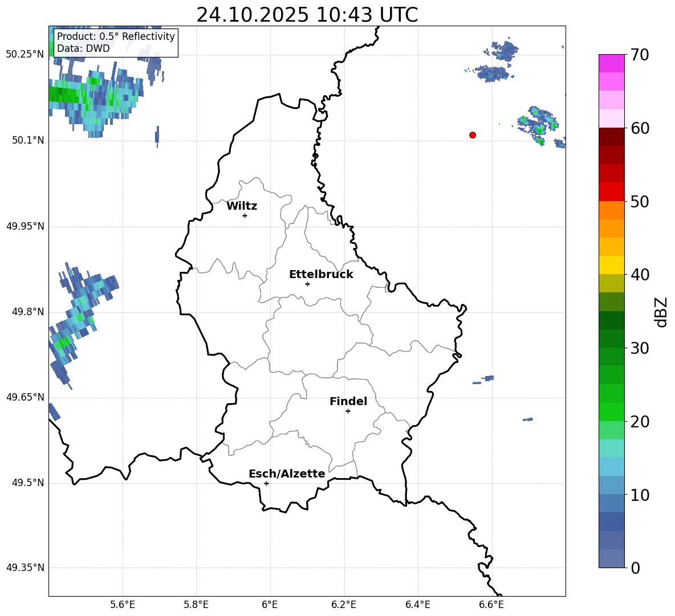Click the 60 colorbar tick label
The width and height of the screenshot is (675, 616).
(x=640, y=128)
